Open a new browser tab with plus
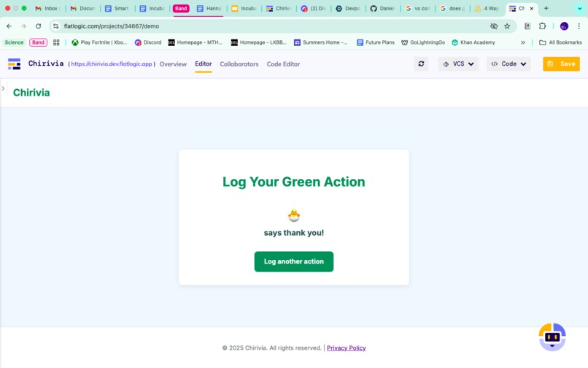 click(546, 8)
